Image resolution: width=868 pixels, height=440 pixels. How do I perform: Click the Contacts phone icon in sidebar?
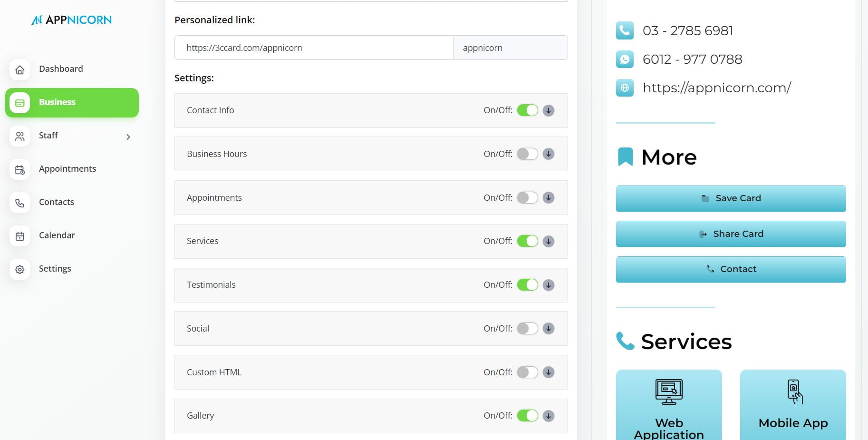19,203
